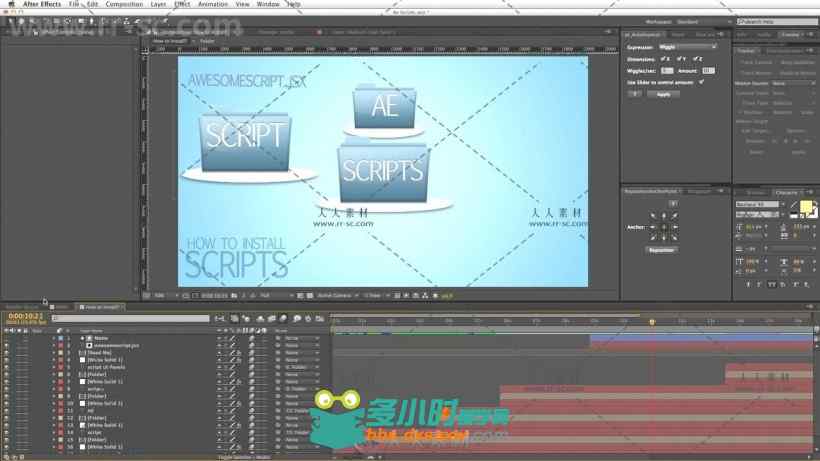Open the viewer resolution dropdown showing Full
The image size is (820, 461).
(x=277, y=296)
